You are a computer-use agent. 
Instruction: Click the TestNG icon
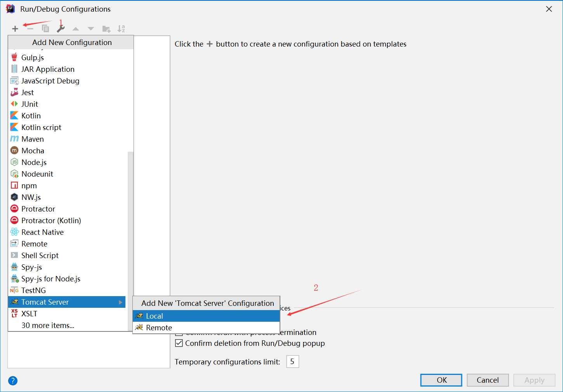14,290
